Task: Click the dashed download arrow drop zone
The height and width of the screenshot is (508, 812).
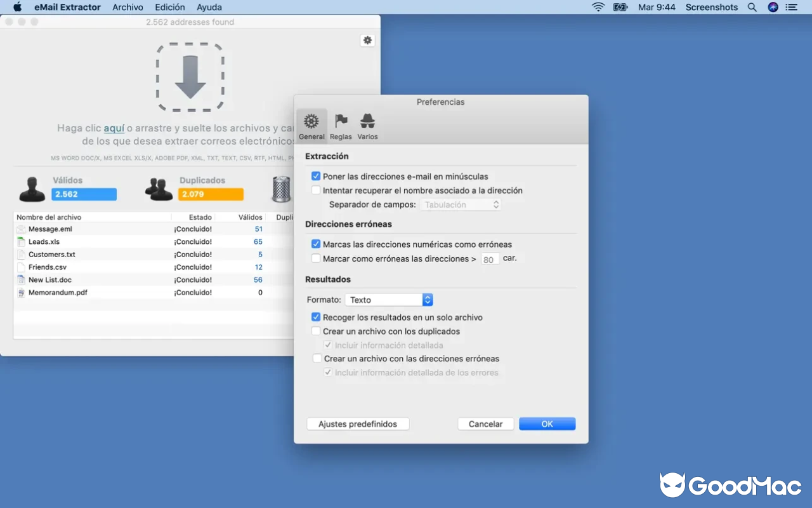Action: (x=190, y=76)
